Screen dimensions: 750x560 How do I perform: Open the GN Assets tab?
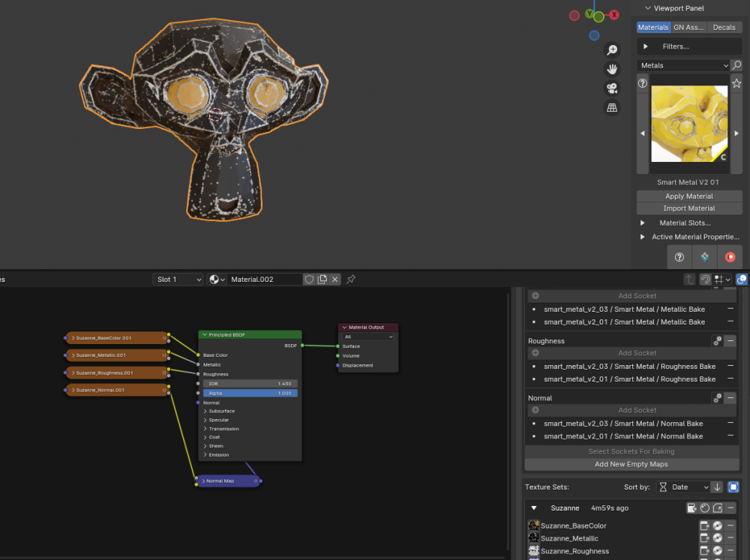(x=688, y=28)
